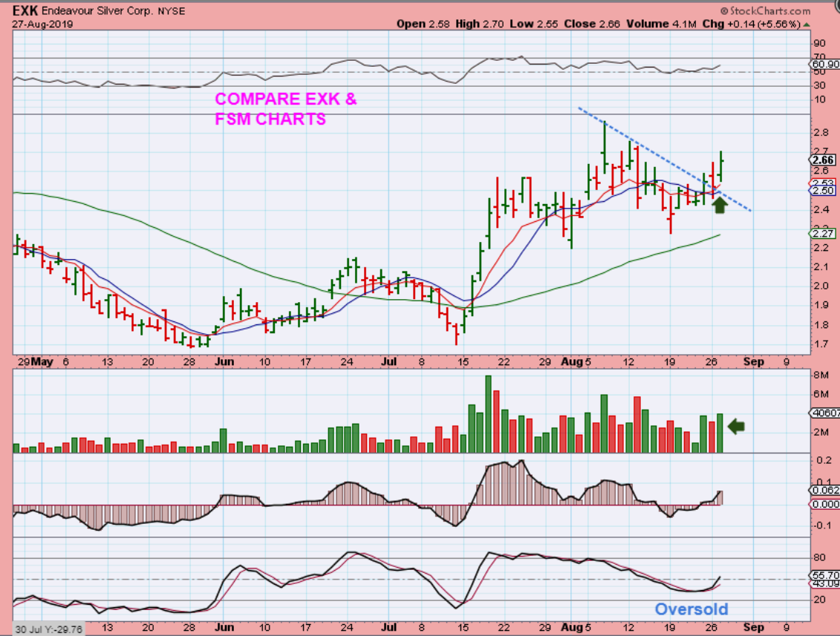Screen dimensions: 840x636
Task: Click the 90 level on RSI scale
Action: point(819,43)
